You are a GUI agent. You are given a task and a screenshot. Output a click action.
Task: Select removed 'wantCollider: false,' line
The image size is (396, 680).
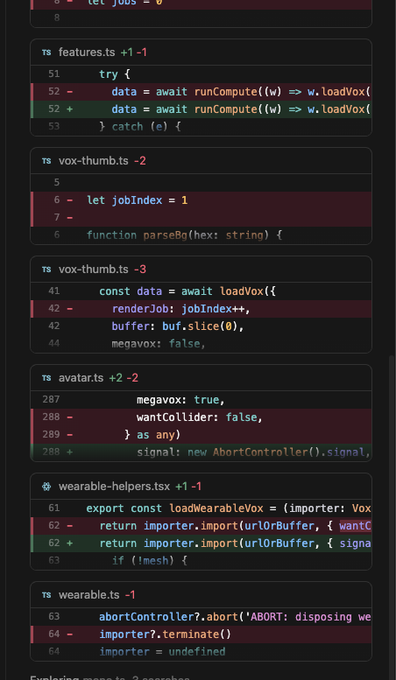tap(201, 417)
